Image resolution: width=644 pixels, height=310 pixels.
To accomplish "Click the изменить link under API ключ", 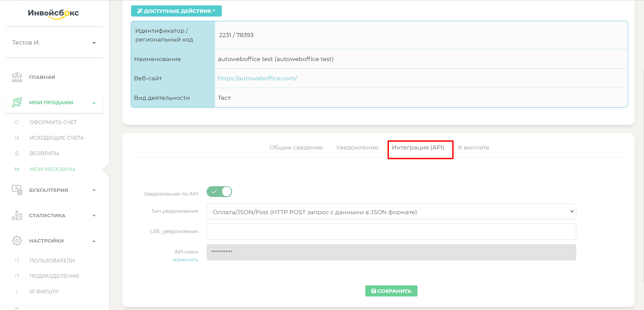I will 185,260.
